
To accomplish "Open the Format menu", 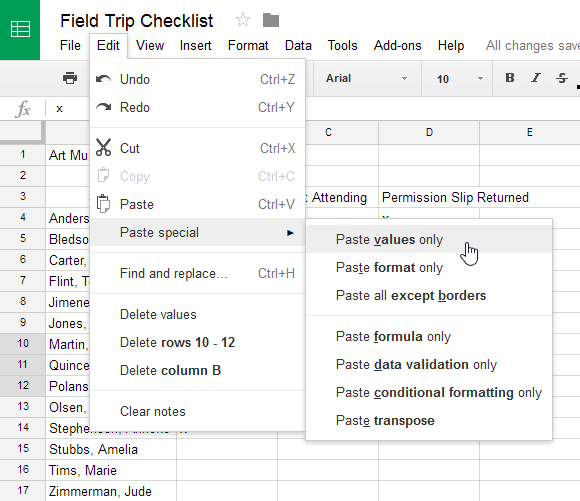I will coord(248,46).
